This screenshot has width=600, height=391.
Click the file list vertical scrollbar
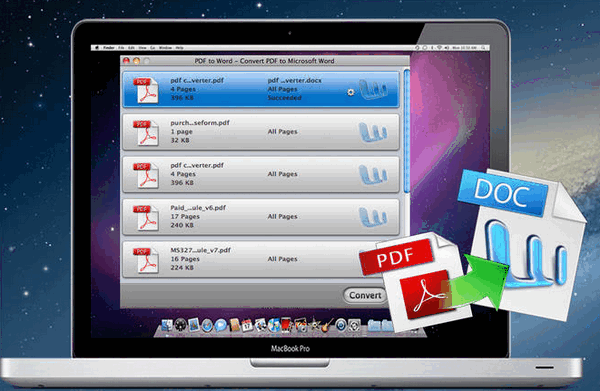tap(406, 131)
